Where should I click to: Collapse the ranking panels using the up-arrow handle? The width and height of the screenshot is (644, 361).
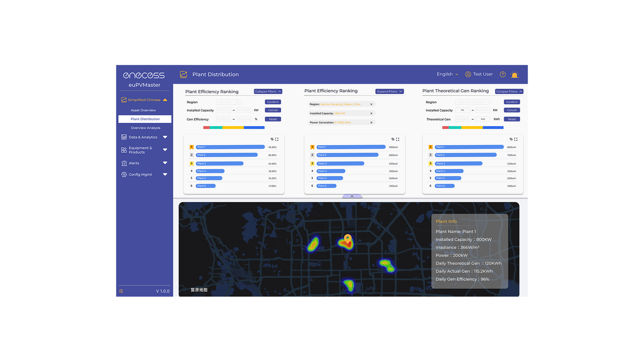(352, 196)
